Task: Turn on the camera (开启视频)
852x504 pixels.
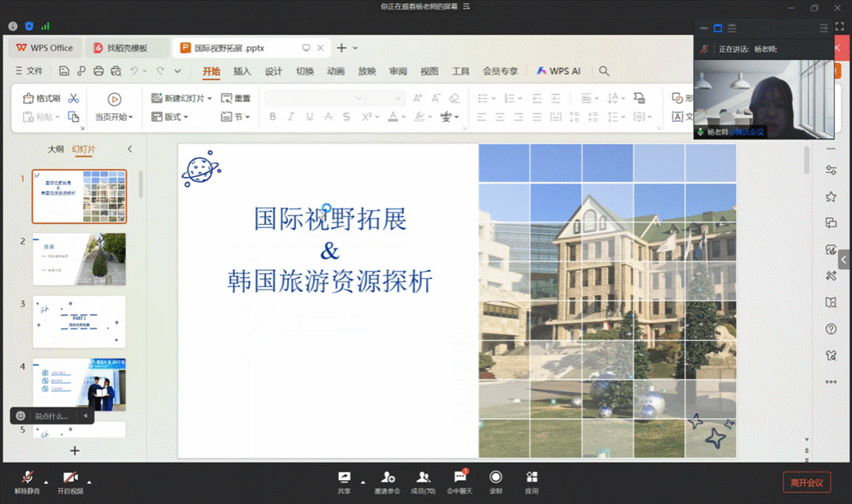Action: pos(69,478)
